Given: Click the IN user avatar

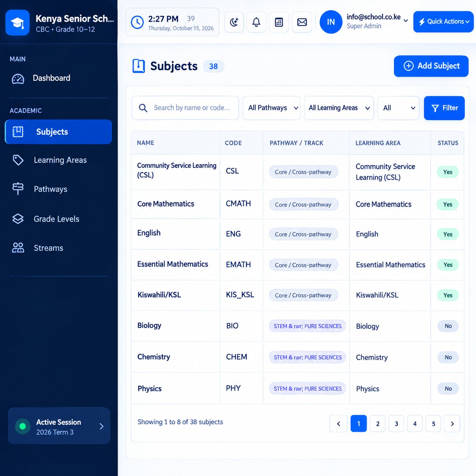Looking at the screenshot, I should click(331, 22).
